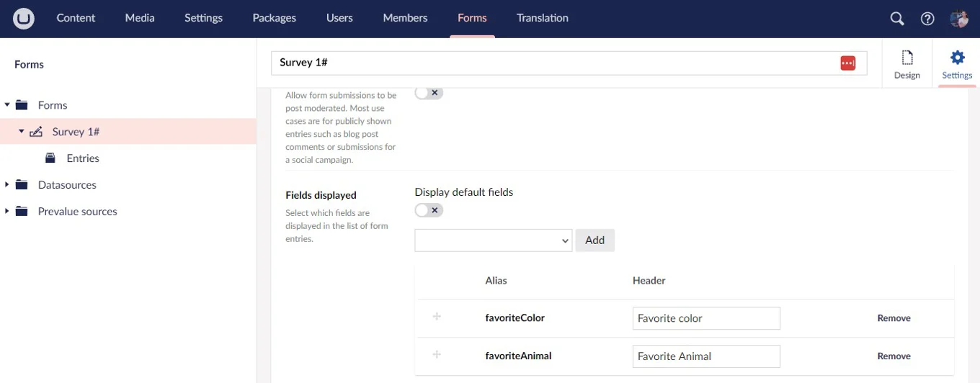Go to the Users section
The width and height of the screenshot is (980, 383).
(339, 18)
